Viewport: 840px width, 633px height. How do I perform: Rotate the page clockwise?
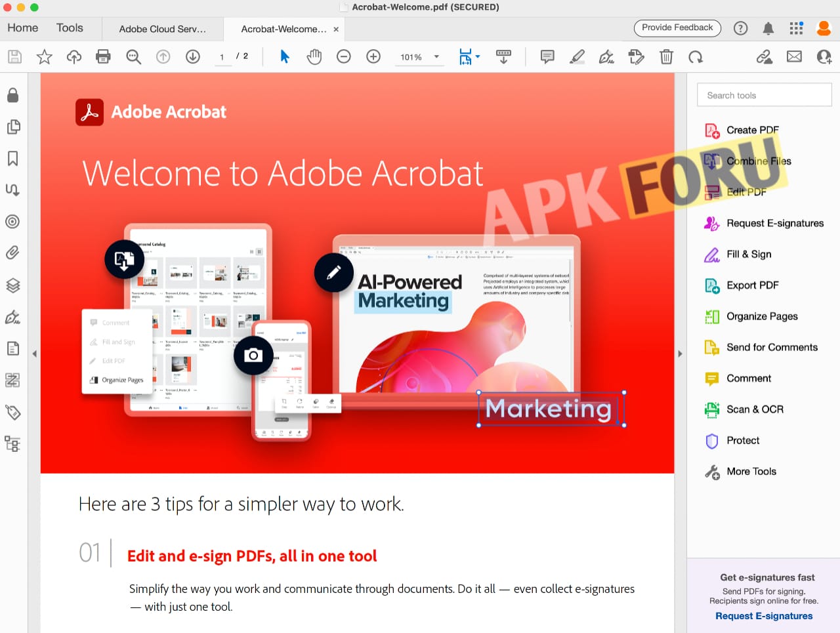click(x=696, y=57)
